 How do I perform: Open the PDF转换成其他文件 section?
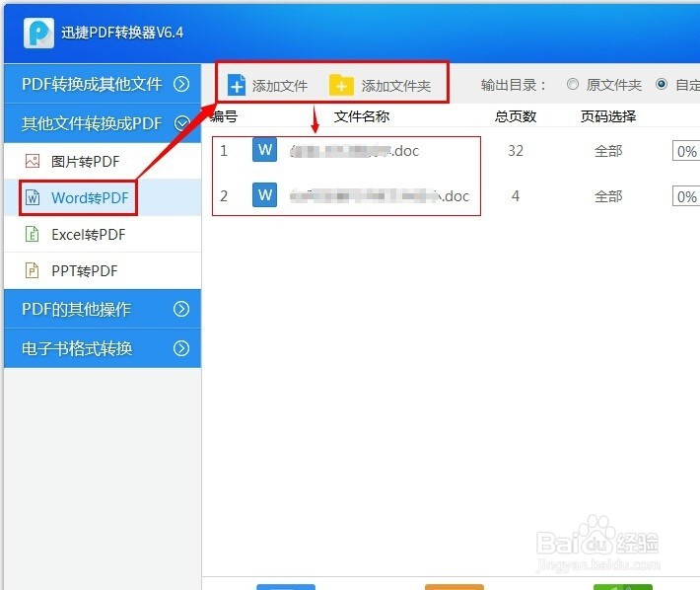103,84
